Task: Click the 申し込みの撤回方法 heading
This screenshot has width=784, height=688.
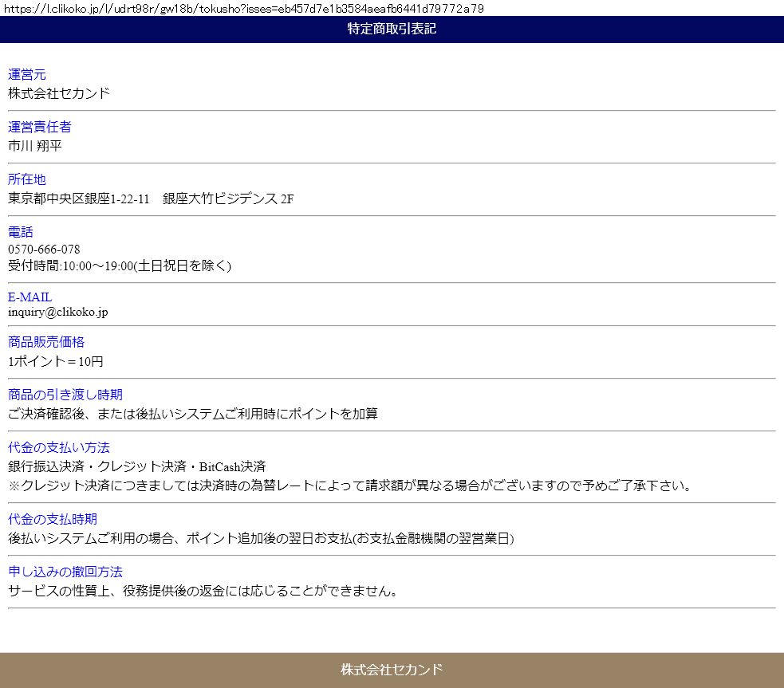Action: [65, 572]
